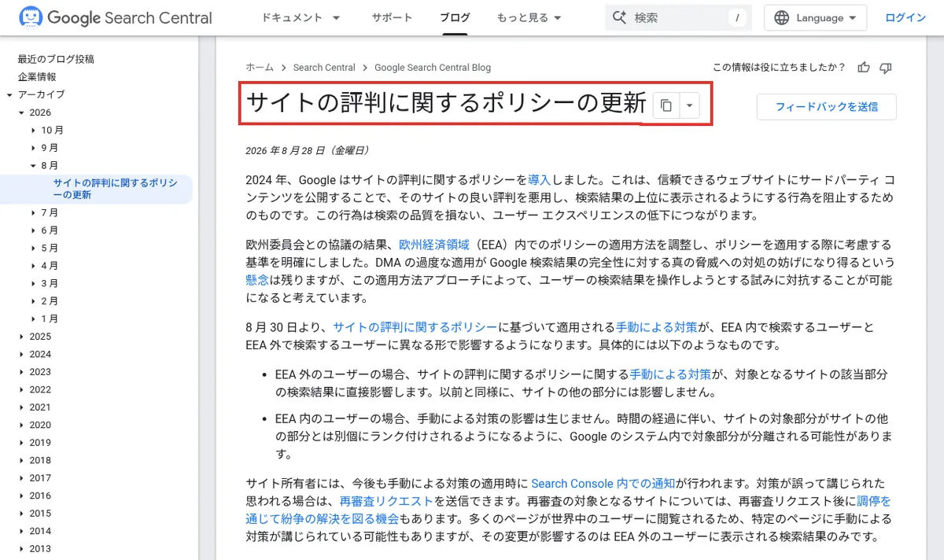Expand the 3 月 archive month
Screen dimensions: 944x560
pyautogui.click(x=33, y=284)
